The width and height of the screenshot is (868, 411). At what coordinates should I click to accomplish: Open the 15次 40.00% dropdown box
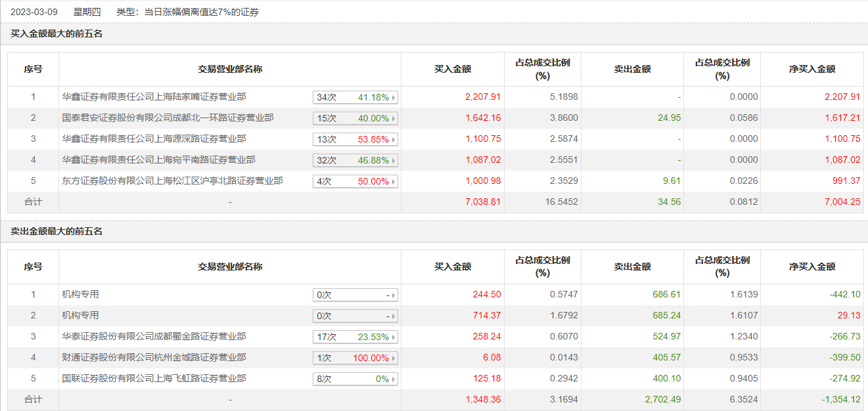click(x=355, y=119)
